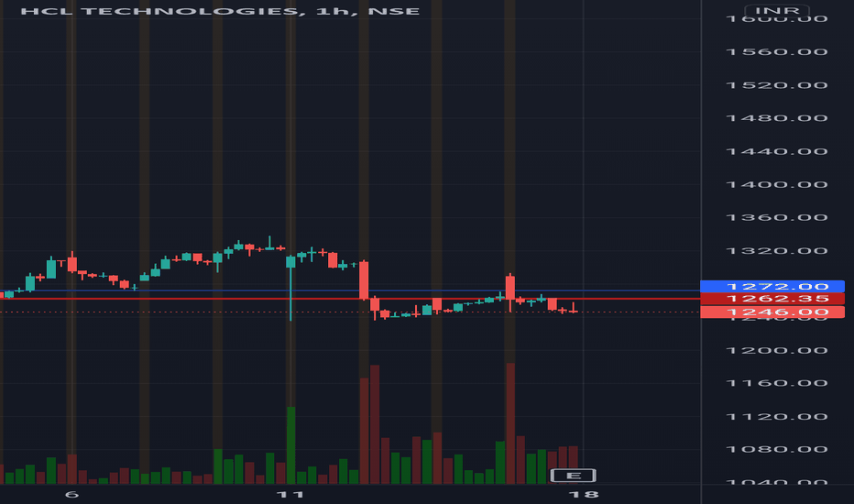Click the 1360.00 price axis label
The width and height of the screenshot is (854, 504).
pos(777,217)
